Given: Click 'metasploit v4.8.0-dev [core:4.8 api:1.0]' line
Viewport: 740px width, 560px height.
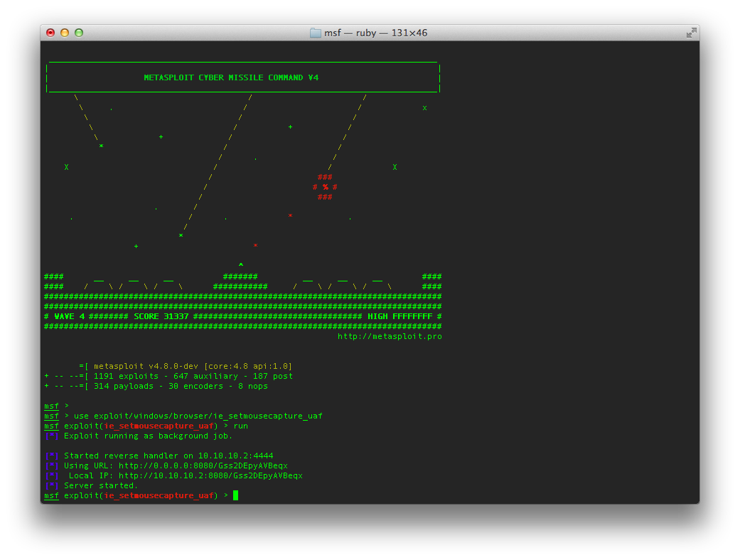Looking at the screenshot, I should pos(193,366).
